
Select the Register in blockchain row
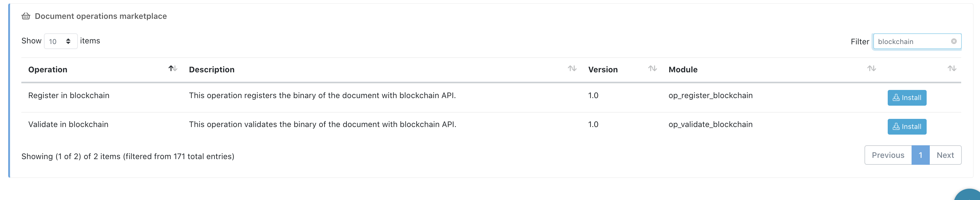click(69, 96)
